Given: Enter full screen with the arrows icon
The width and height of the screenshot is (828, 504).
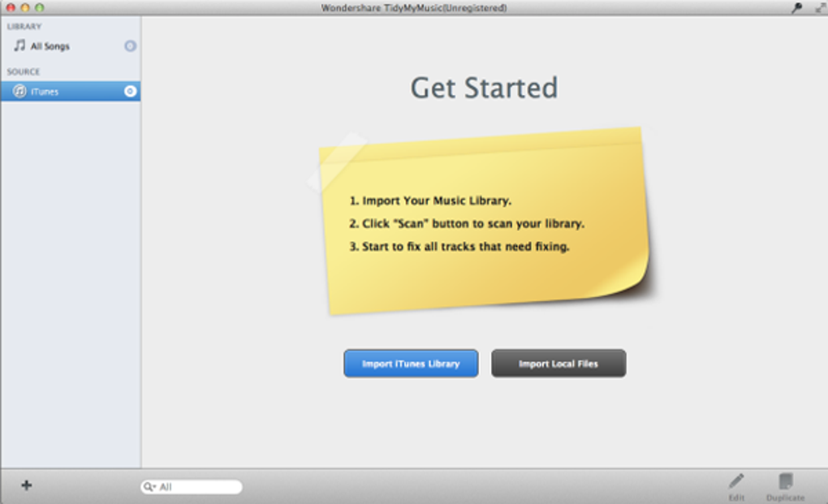Looking at the screenshot, I should click(x=820, y=7).
